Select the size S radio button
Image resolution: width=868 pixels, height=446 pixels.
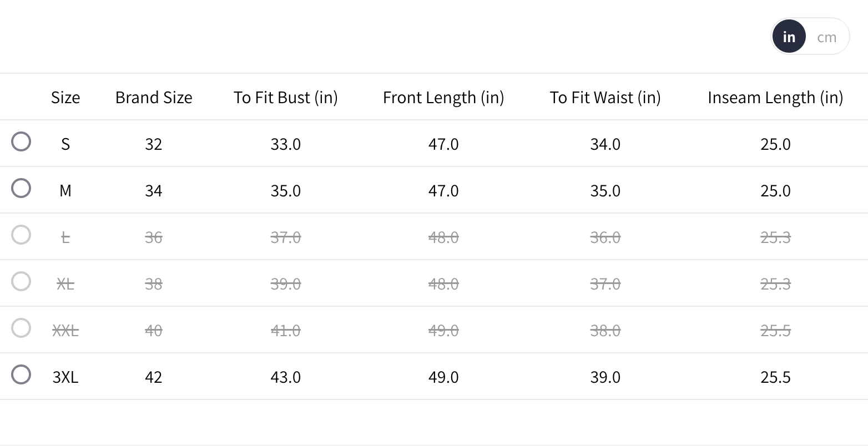(21, 142)
